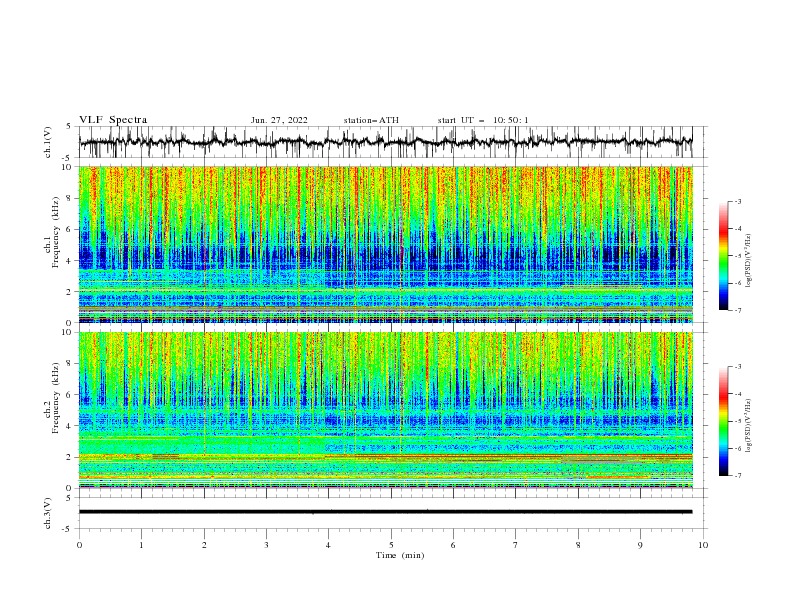This screenshot has width=792, height=612.
Task: Click the ch.2 spectrogram color scale bar
Action: 723,421
